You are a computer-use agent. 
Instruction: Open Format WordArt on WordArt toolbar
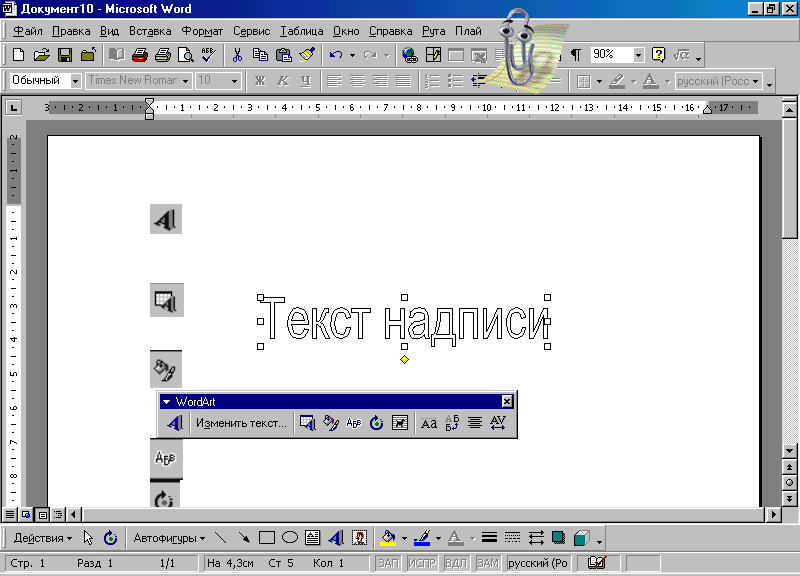[331, 423]
